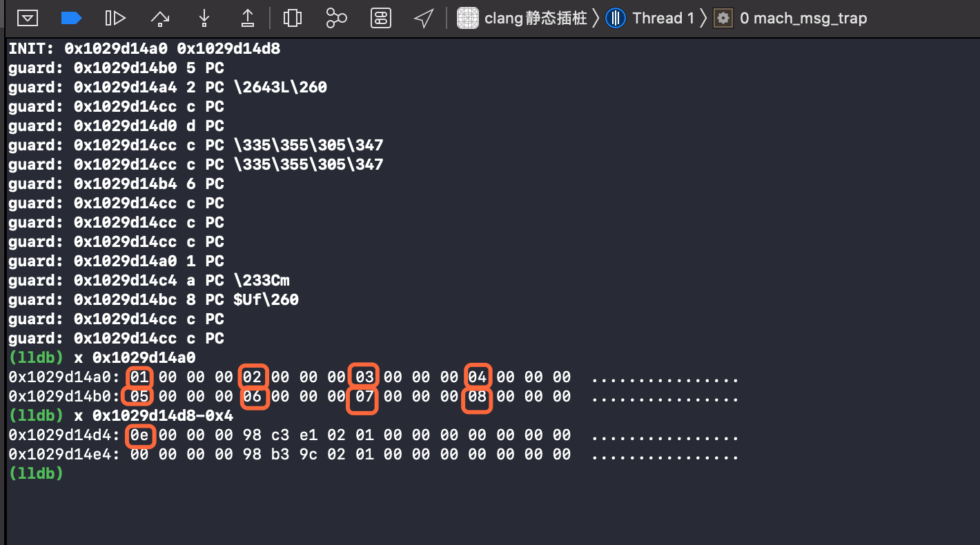Screen dimensions: 980x545
Task: Click memory address label 0x1029d14b0:
Action: coord(65,397)
